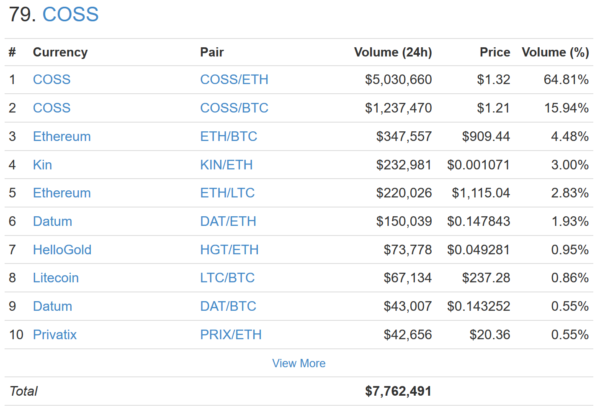Open the DAT/ETH pair link
The width and height of the screenshot is (600, 412).
[x=228, y=221]
